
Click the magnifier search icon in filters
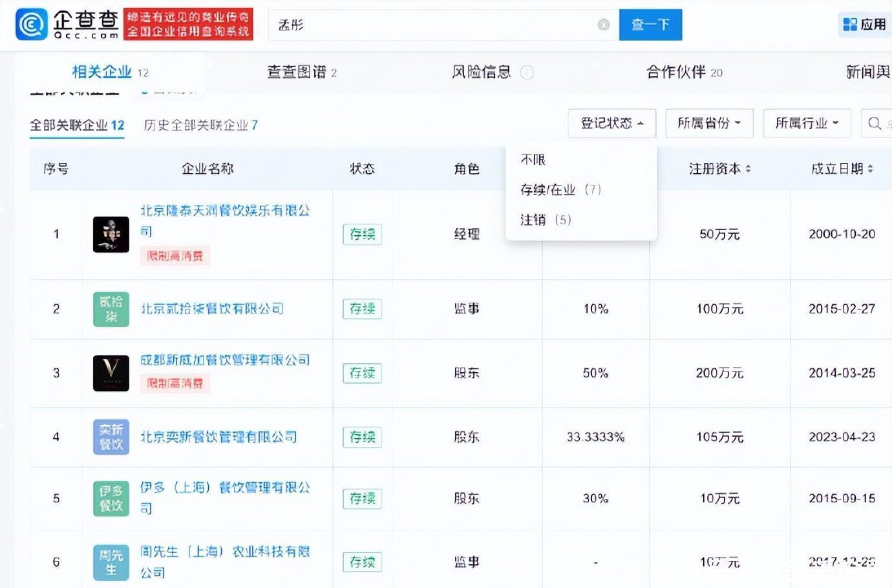tap(875, 123)
